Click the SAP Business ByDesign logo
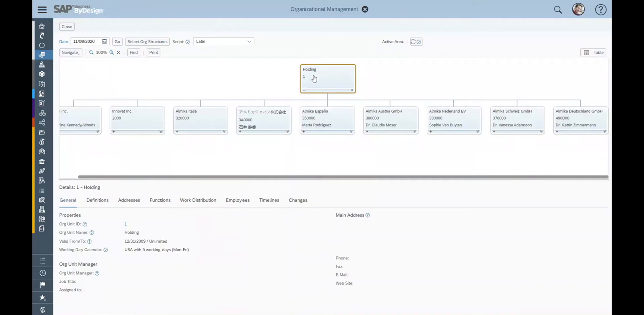644x315 pixels. point(78,9)
